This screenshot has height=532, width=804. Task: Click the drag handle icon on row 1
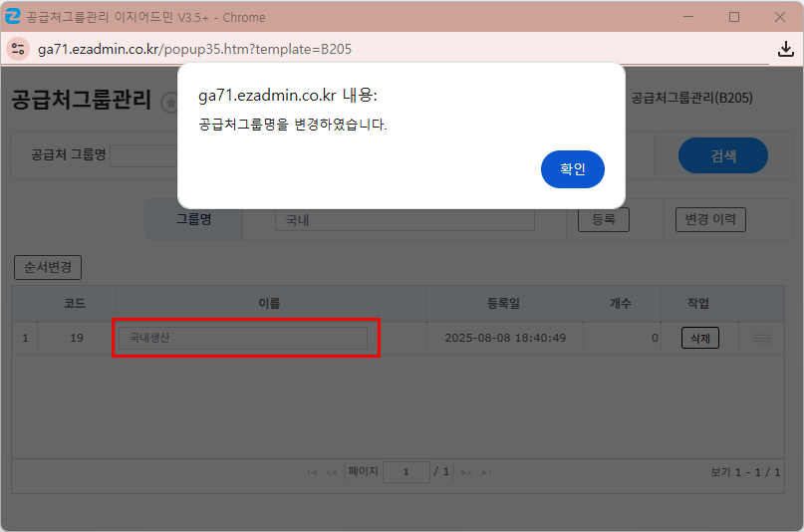(762, 339)
